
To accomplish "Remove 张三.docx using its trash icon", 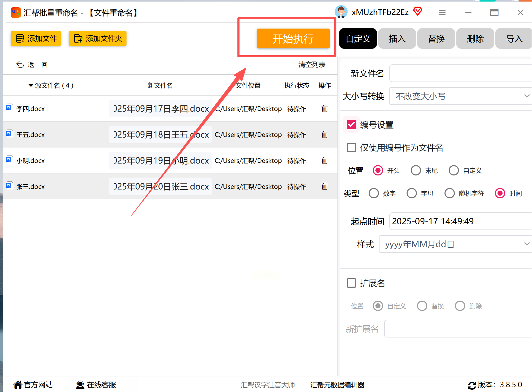I will coord(324,186).
